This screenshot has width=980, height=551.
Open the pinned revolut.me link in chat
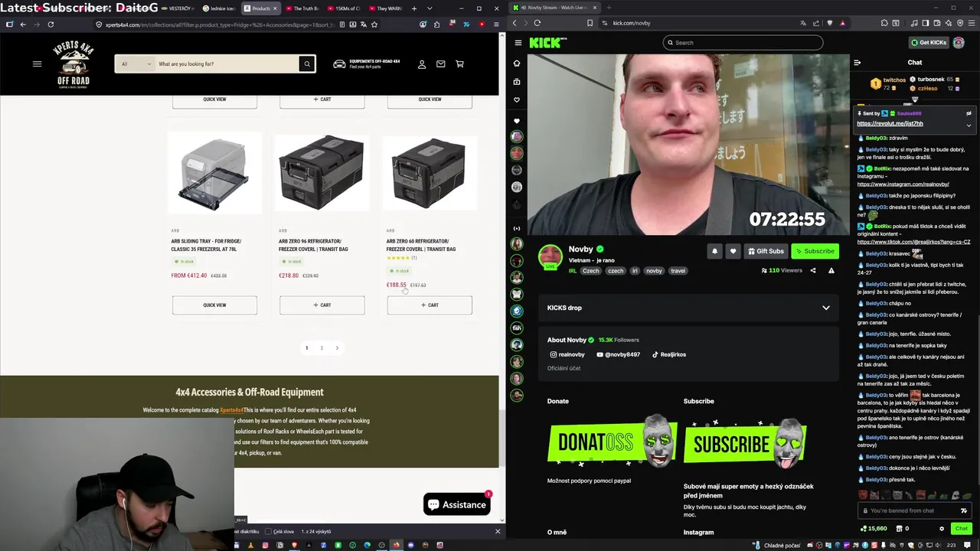[890, 123]
